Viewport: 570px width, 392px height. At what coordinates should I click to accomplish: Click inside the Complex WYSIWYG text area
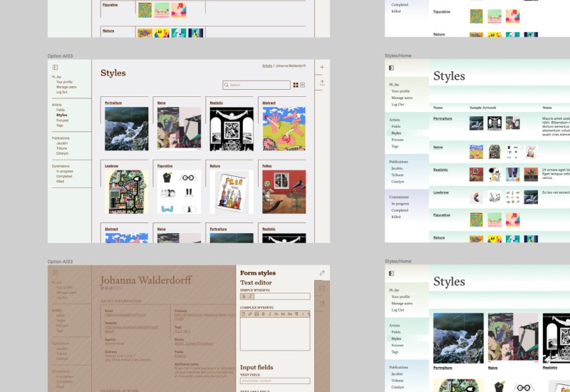click(275, 335)
